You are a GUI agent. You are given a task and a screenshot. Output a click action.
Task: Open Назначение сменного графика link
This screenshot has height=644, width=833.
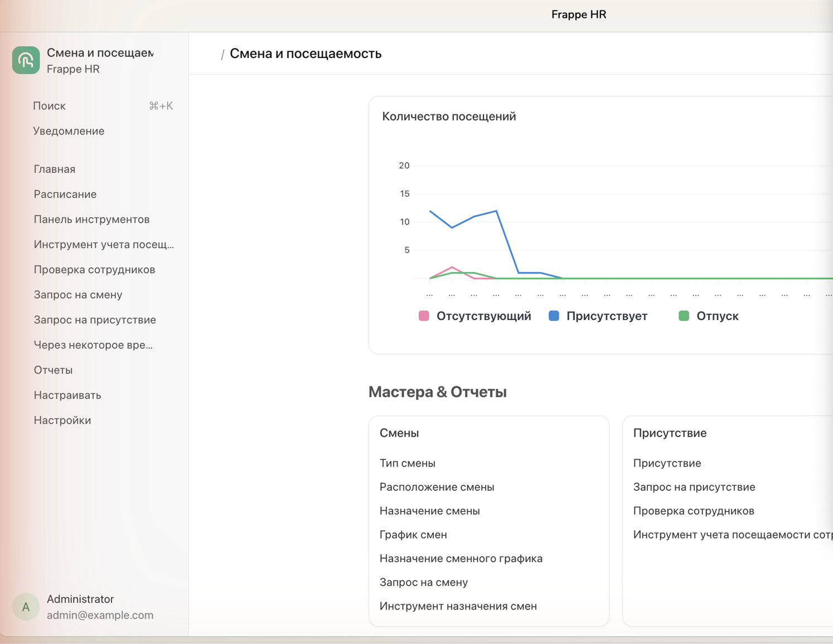point(461,558)
